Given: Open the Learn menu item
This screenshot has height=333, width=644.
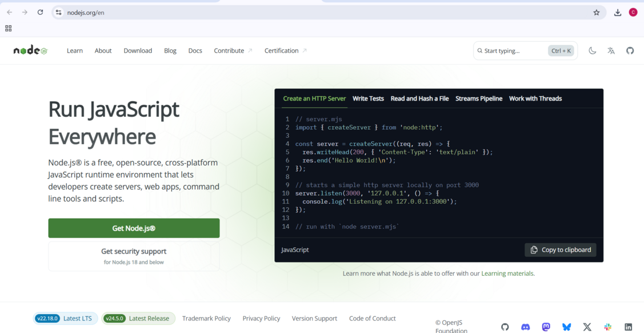Looking at the screenshot, I should click(74, 50).
